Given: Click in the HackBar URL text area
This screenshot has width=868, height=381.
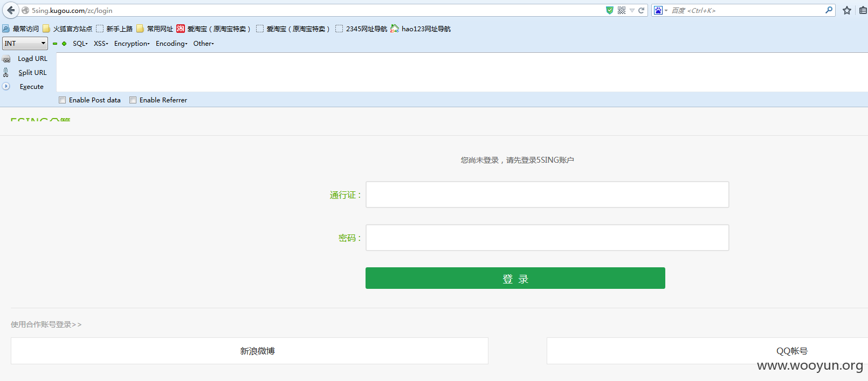Looking at the screenshot, I should [462, 72].
